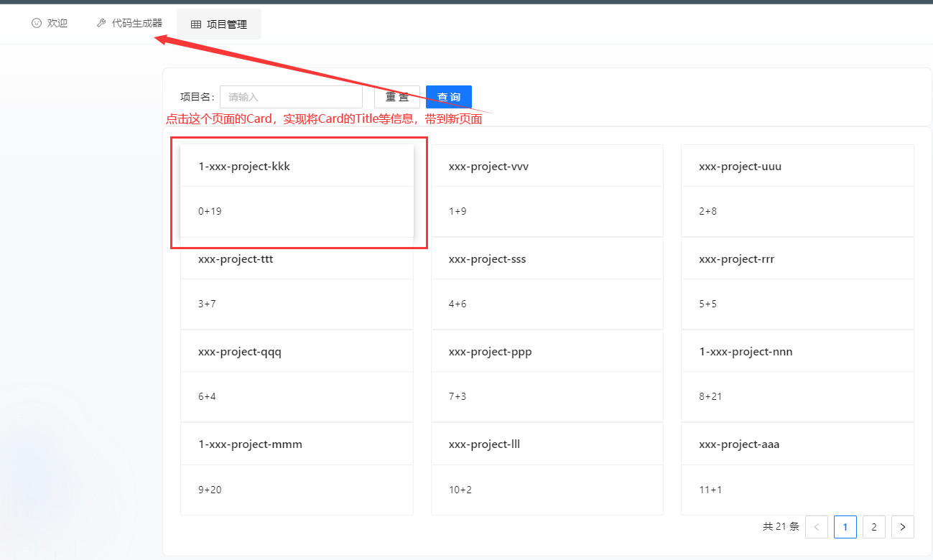Open the 1-xxx-project-mmm card title

click(x=251, y=444)
